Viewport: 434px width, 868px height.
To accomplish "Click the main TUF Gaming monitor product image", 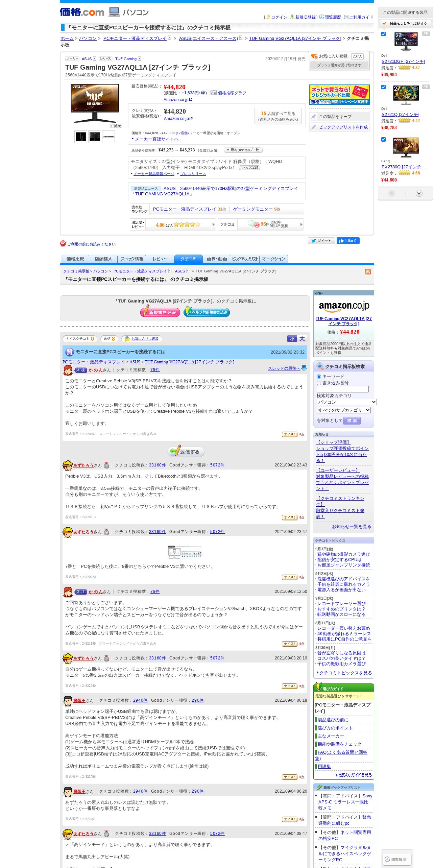I will [95, 103].
